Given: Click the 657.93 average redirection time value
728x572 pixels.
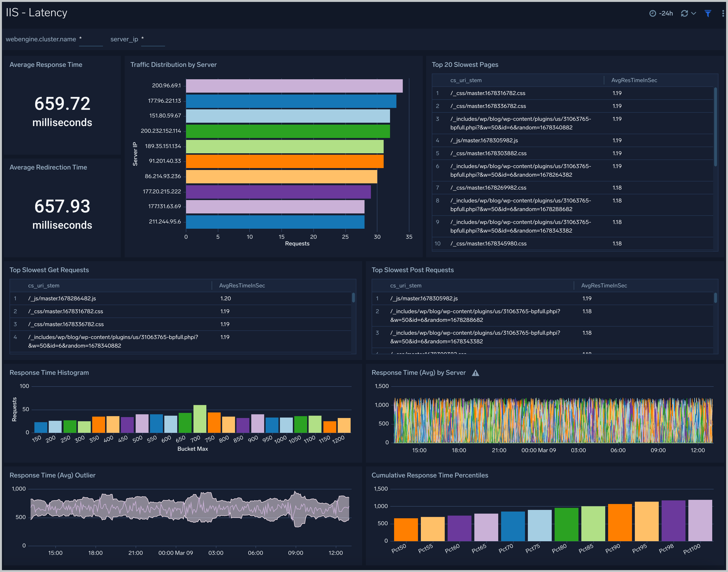Looking at the screenshot, I should pos(62,206).
